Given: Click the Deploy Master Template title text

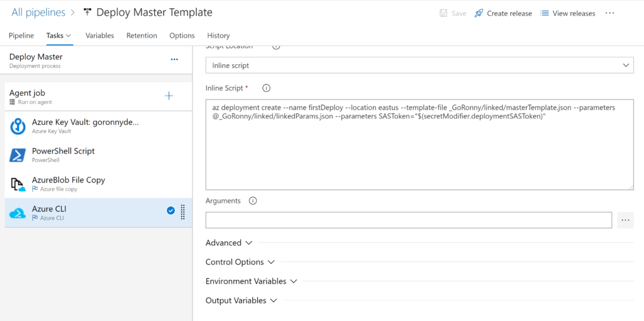Looking at the screenshot, I should (155, 13).
